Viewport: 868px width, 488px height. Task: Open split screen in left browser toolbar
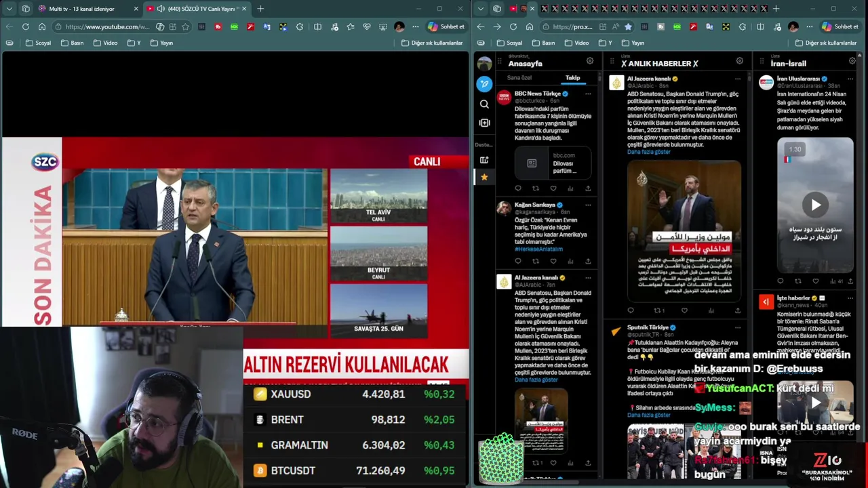click(317, 26)
